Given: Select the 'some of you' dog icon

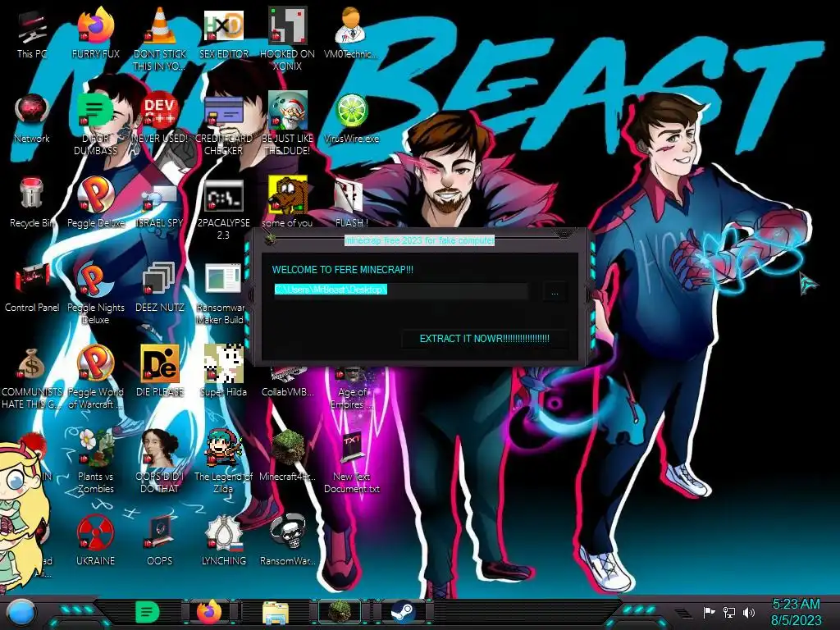Looking at the screenshot, I should (287, 195).
